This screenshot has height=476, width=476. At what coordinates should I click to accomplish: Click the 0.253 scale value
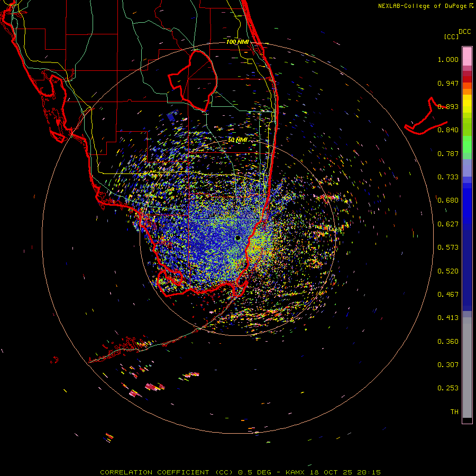coord(448,388)
